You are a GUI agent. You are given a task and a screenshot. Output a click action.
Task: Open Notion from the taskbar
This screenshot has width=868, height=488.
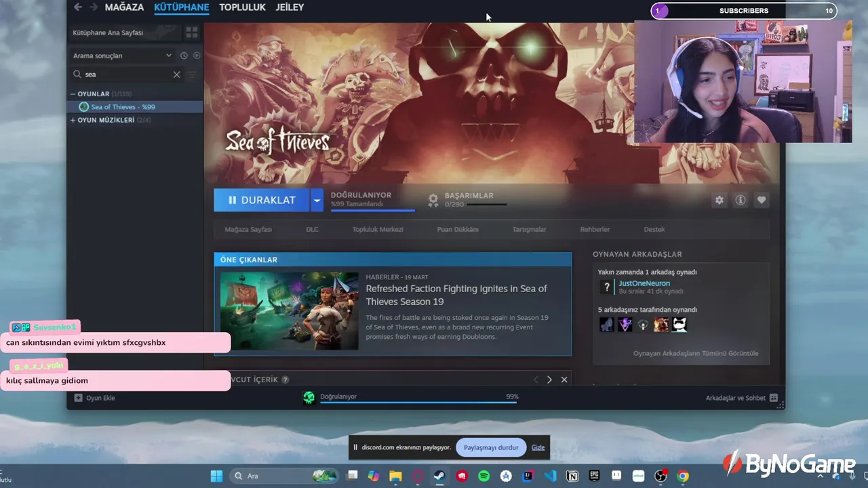coord(572,476)
